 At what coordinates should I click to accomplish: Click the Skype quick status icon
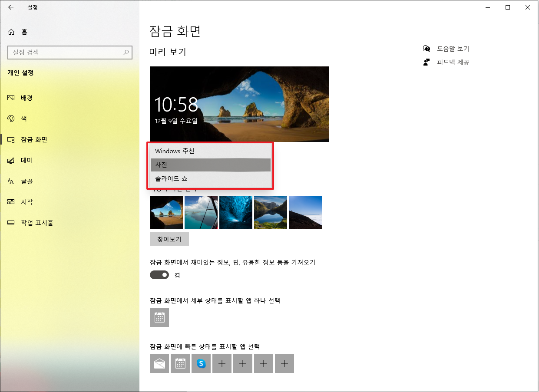[x=201, y=363]
